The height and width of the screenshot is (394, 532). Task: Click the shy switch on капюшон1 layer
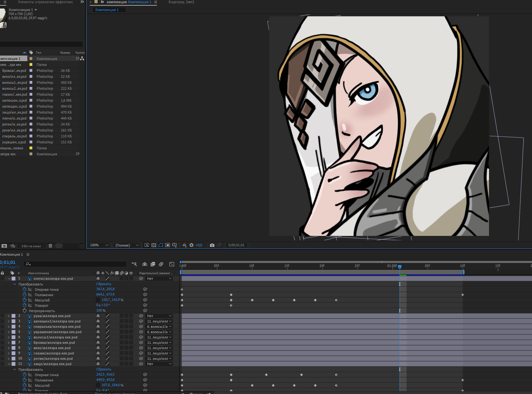98,321
